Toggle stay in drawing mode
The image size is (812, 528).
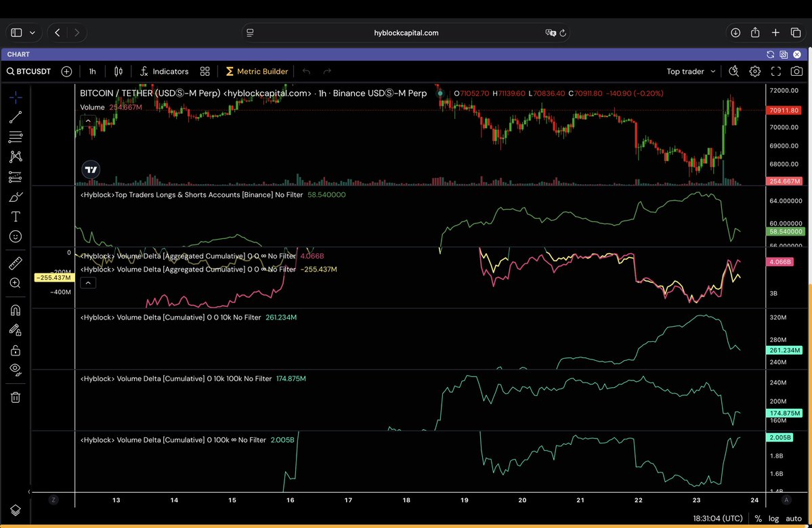[16, 330]
